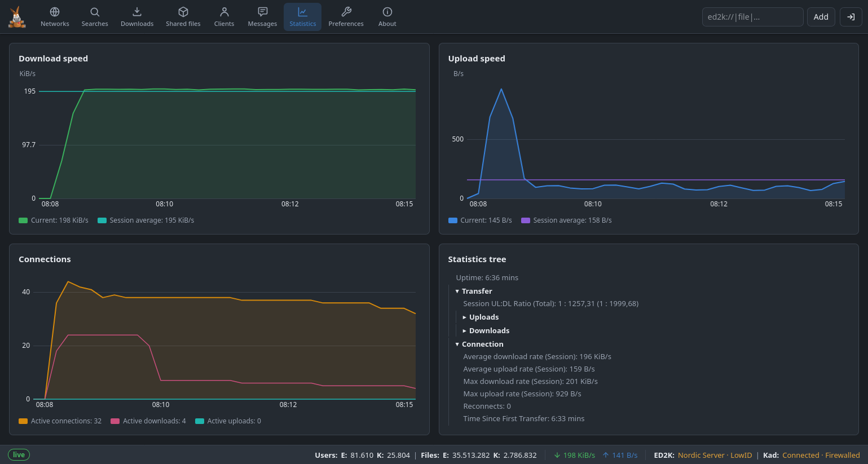This screenshot has height=464, width=868.
Task: Toggle the Active downloads legend swatch
Action: [115, 421]
